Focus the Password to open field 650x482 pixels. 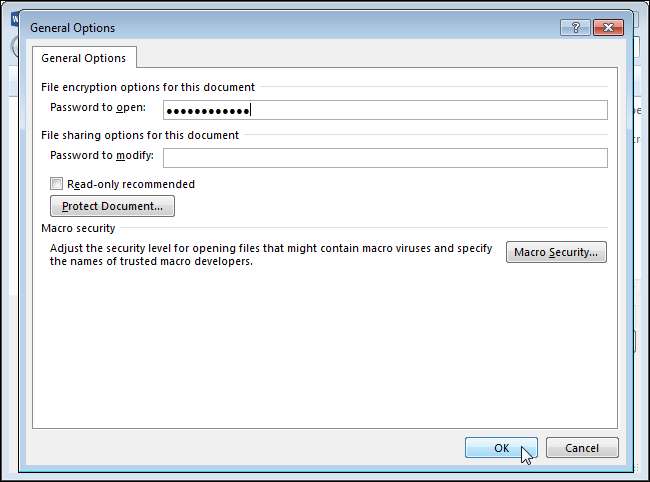(385, 110)
